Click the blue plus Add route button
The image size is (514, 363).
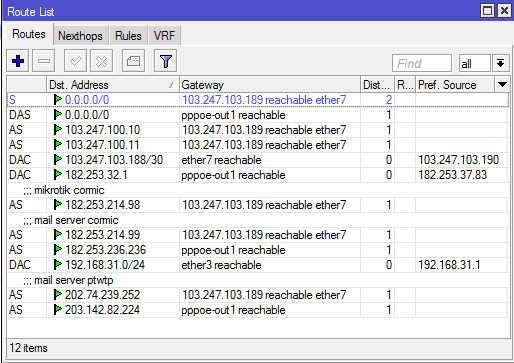tap(18, 61)
